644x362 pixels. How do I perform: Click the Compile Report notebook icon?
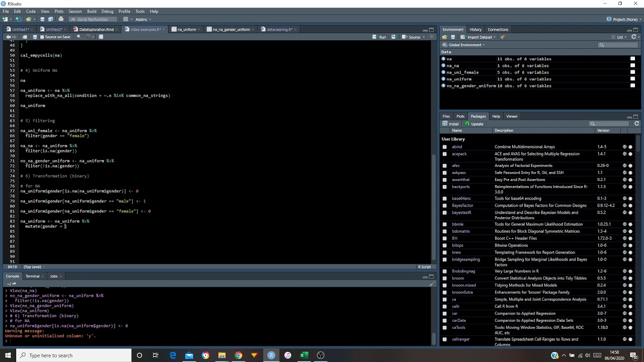coord(101,37)
